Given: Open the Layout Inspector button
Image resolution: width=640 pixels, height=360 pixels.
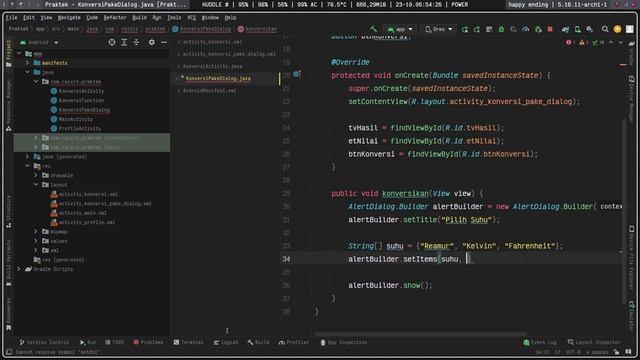Looking at the screenshot, I should point(594,342).
